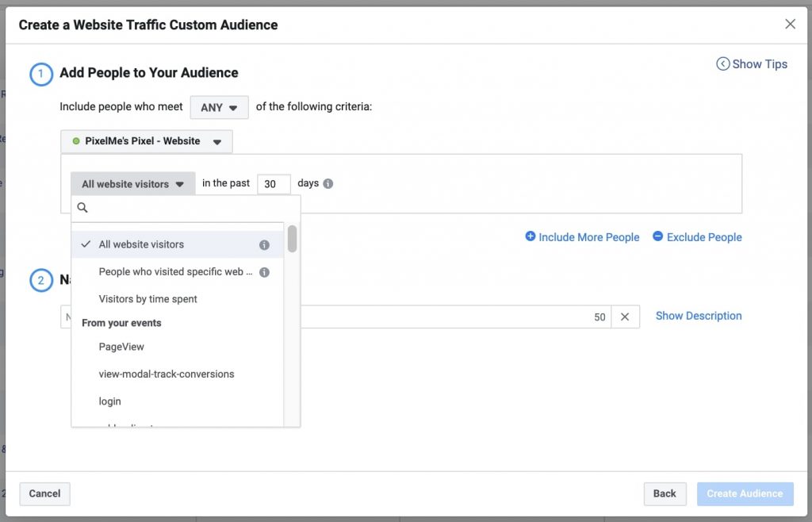
Task: Open the Show Description link
Action: coord(698,316)
